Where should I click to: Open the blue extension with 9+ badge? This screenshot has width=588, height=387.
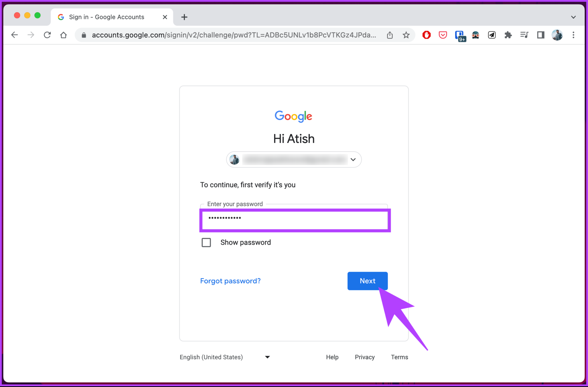pos(460,35)
